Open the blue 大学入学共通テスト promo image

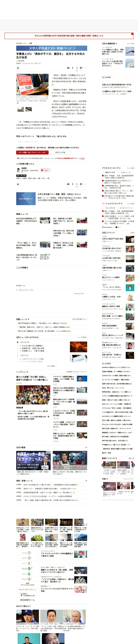click(x=26, y=199)
